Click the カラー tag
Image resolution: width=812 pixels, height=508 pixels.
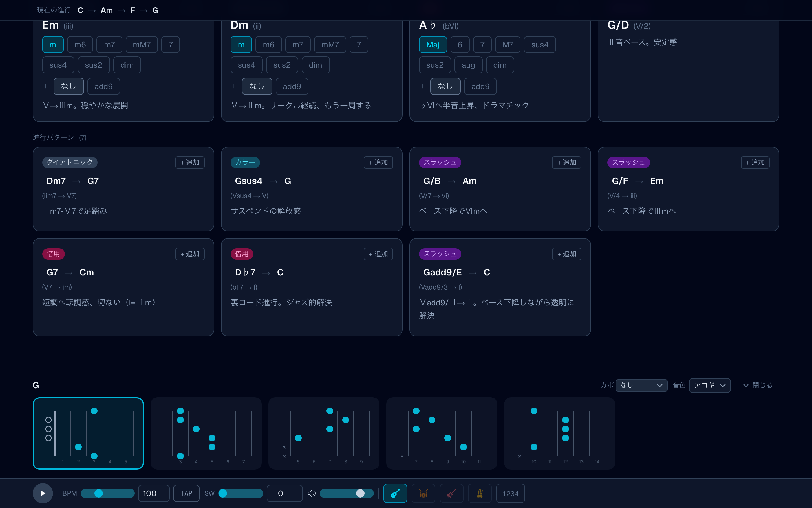click(245, 162)
